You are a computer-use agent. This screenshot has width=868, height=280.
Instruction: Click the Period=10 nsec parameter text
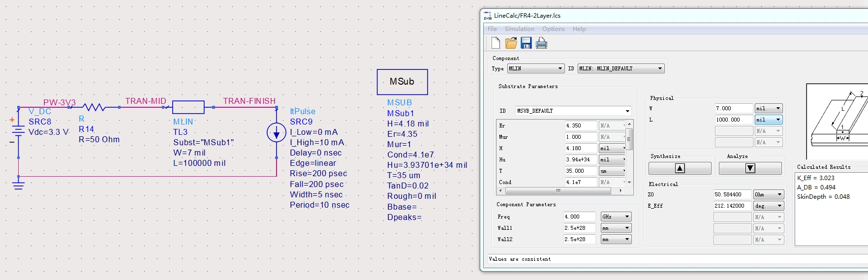[320, 205]
